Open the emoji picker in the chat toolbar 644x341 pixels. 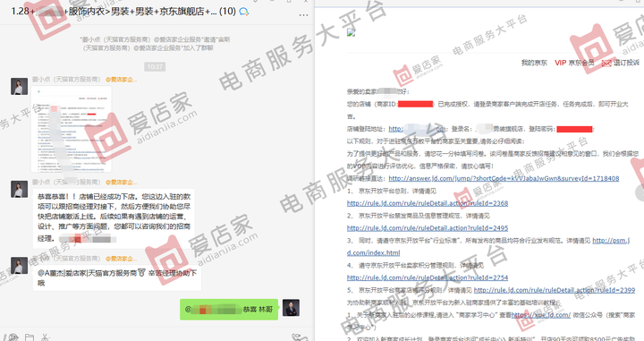13,337
